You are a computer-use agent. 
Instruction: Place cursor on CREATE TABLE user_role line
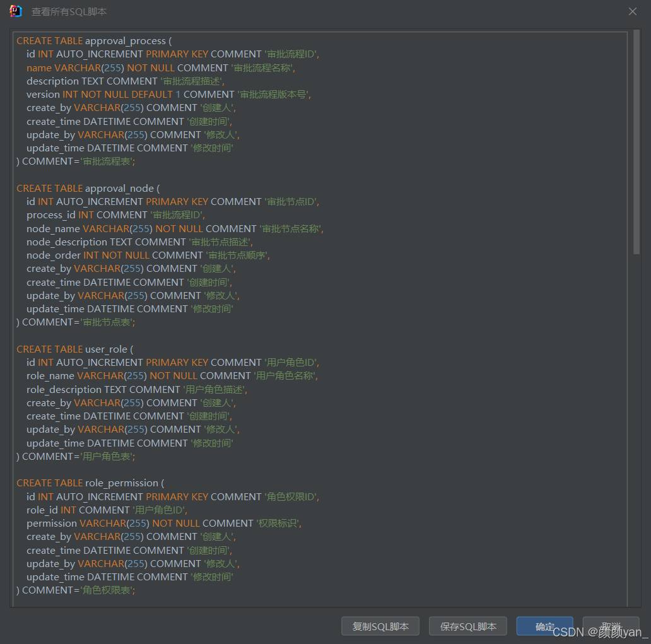pyautogui.click(x=74, y=349)
